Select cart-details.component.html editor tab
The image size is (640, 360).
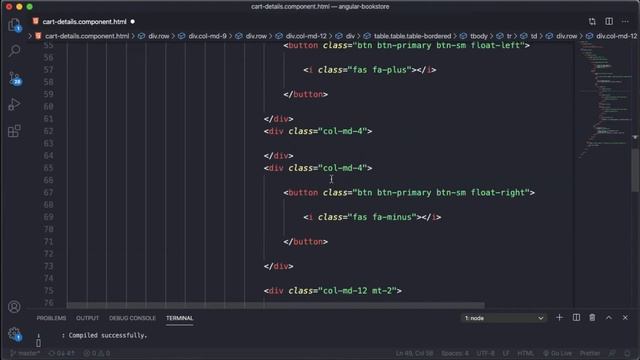(84, 22)
